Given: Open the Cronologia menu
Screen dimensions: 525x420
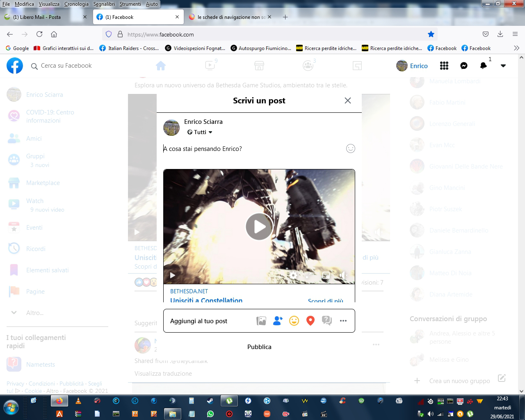Looking at the screenshot, I should pos(76,4).
